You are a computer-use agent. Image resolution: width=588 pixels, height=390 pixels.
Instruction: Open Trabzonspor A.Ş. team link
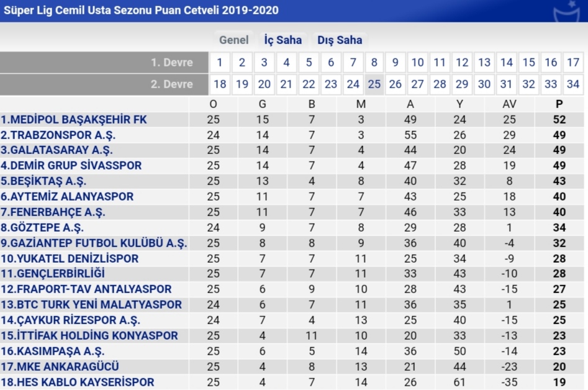pyautogui.click(x=58, y=135)
